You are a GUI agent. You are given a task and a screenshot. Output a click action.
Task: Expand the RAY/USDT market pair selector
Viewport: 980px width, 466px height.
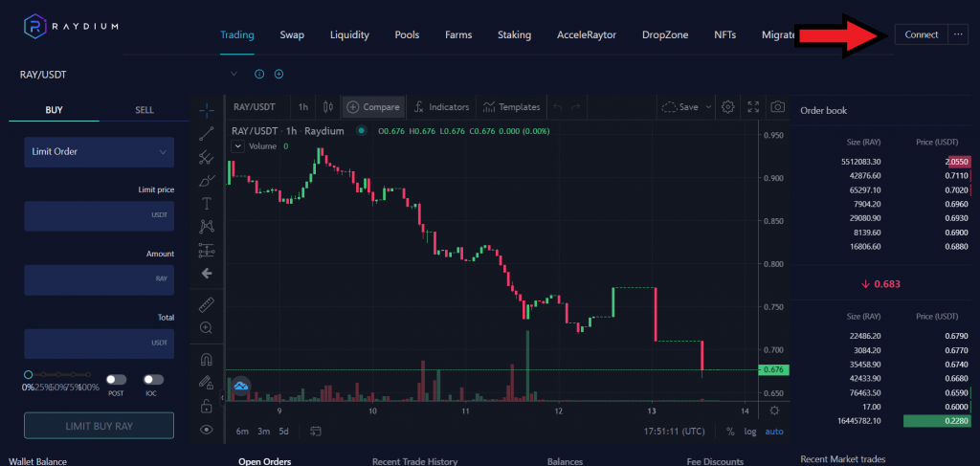tap(233, 74)
